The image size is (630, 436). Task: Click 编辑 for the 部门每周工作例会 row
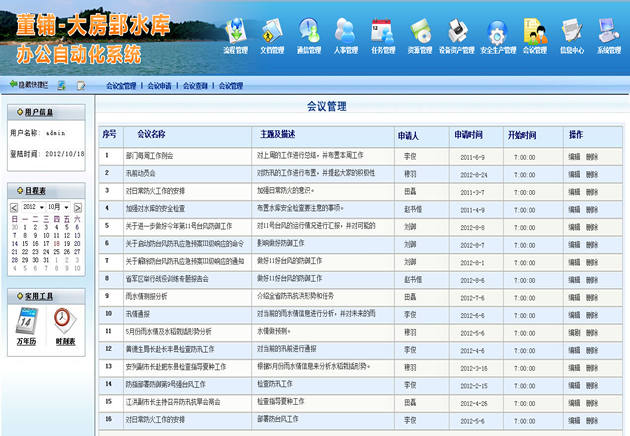pyautogui.click(x=574, y=157)
